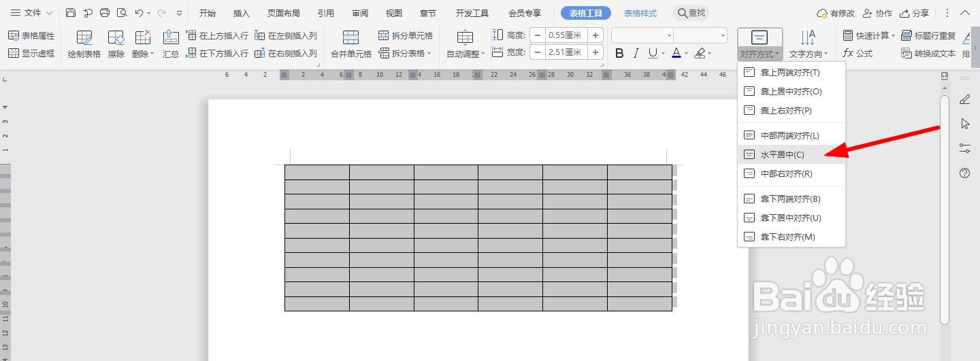Increase row height with plus button
Image resolution: width=980 pixels, height=361 pixels.
(x=596, y=35)
